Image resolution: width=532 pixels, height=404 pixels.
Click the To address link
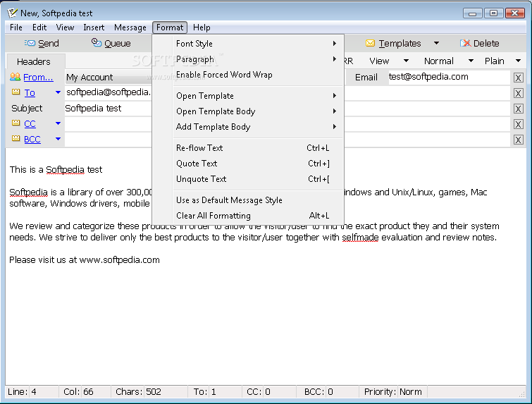tap(30, 92)
